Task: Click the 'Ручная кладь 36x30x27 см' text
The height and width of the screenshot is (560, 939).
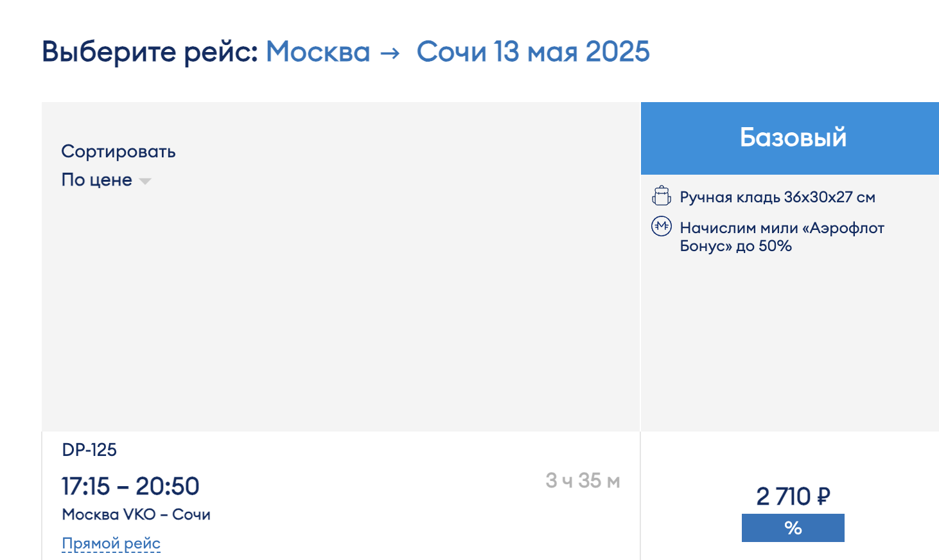Action: (777, 197)
